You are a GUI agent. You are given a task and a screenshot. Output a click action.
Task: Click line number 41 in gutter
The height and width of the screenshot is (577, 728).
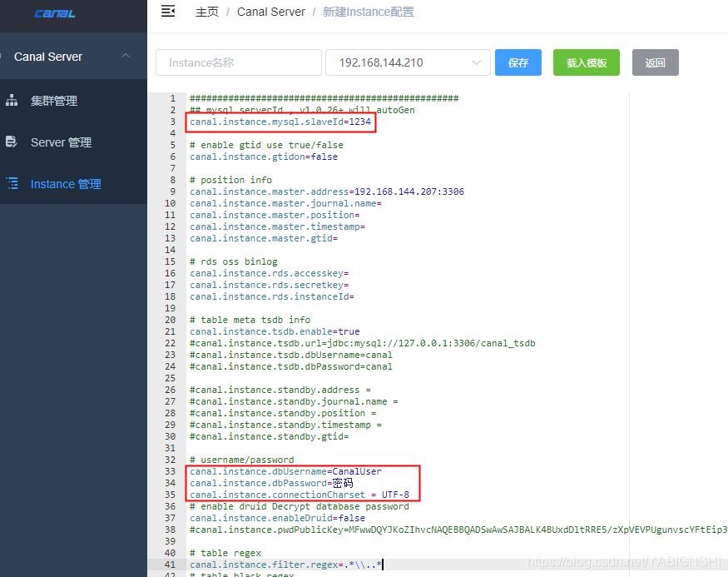171,565
